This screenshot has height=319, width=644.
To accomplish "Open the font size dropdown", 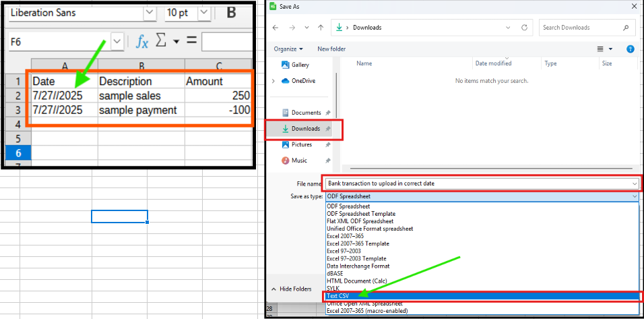I will coord(203,13).
